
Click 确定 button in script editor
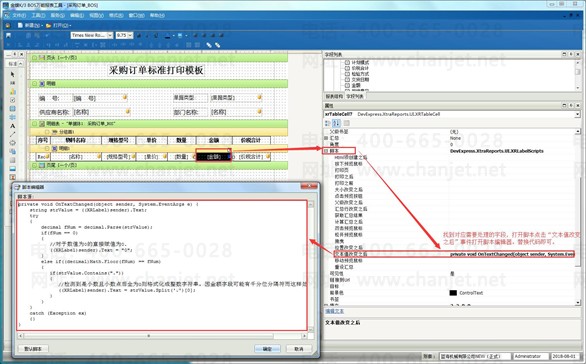tap(267, 349)
